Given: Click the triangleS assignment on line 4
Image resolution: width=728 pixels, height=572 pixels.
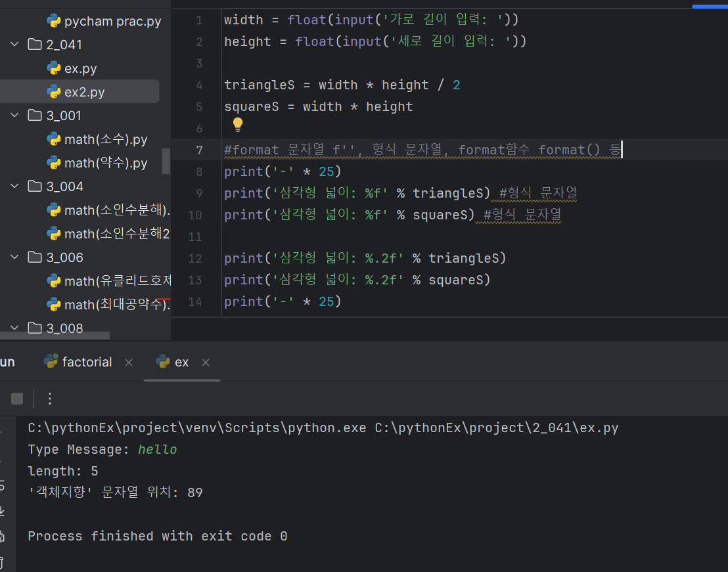Looking at the screenshot, I should (x=342, y=85).
